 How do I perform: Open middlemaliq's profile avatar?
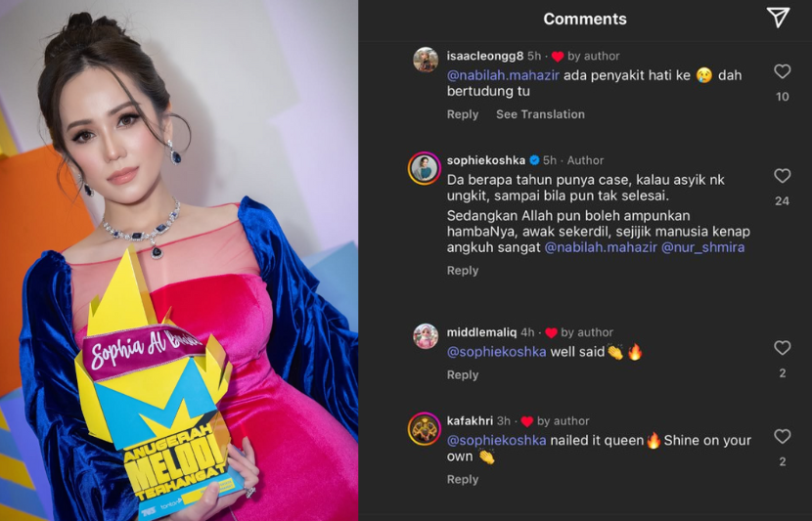point(426,336)
